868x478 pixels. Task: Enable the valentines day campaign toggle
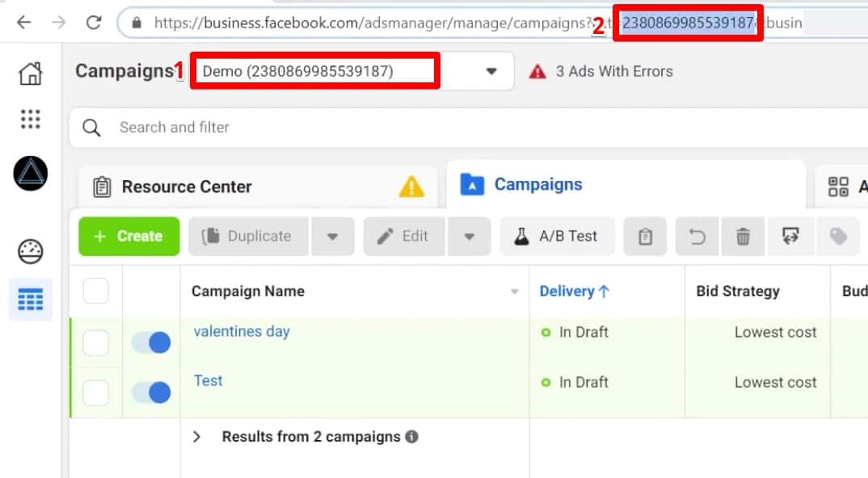[150, 342]
